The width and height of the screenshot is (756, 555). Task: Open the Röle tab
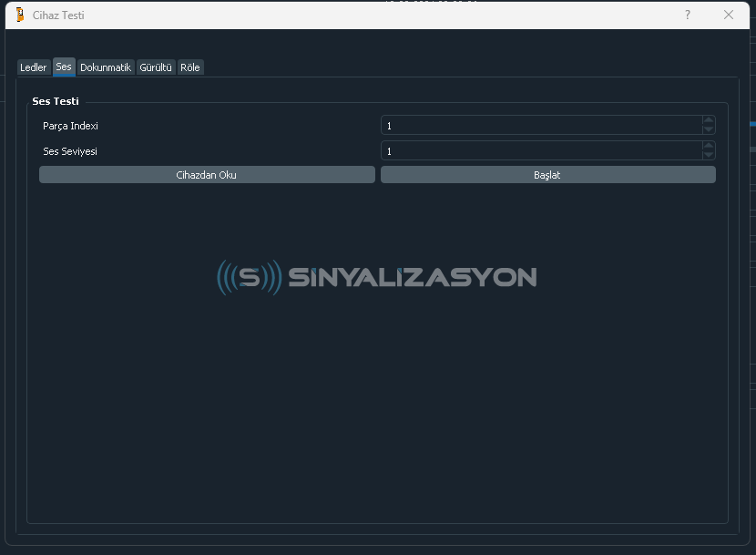click(x=190, y=67)
